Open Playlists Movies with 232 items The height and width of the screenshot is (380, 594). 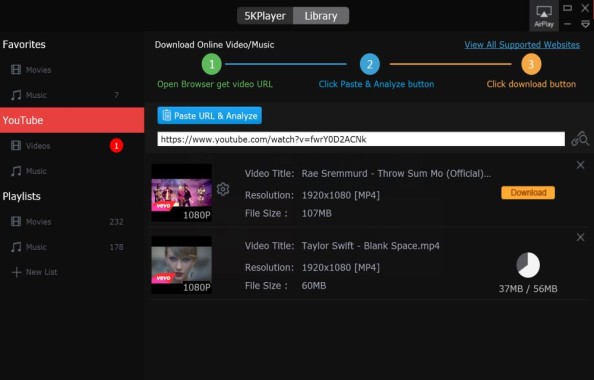[x=72, y=222]
